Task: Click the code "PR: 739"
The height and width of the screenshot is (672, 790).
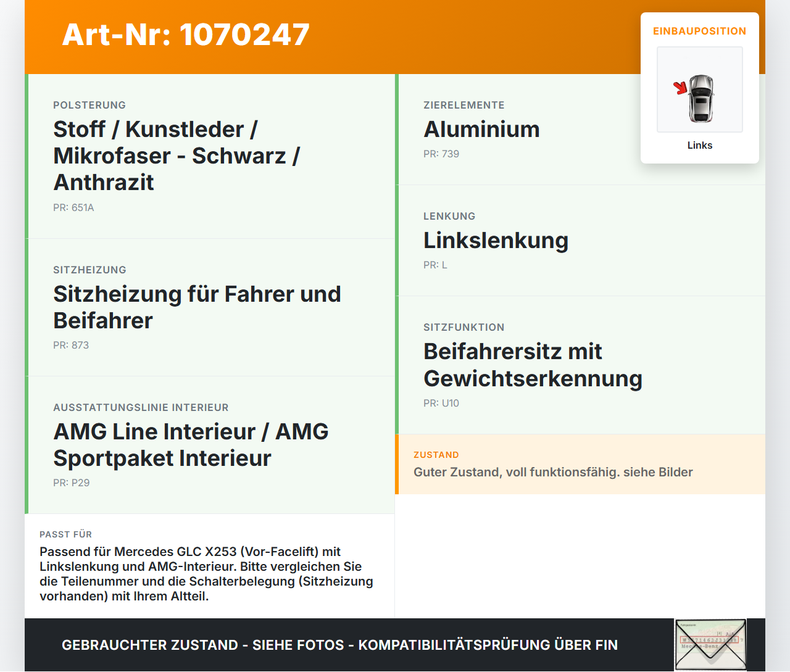Action: pyautogui.click(x=441, y=154)
